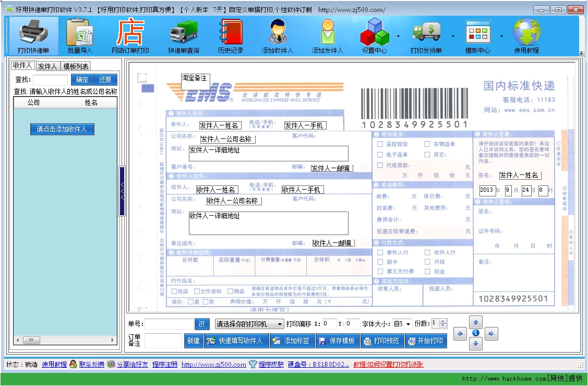This screenshot has height=386, width=588.
Task: Expand the arrow beside 打印发货单
Action: pos(453,37)
